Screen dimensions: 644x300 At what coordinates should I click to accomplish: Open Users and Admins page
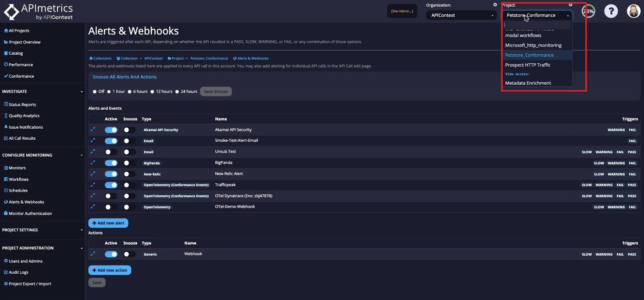pyautogui.click(x=23, y=261)
